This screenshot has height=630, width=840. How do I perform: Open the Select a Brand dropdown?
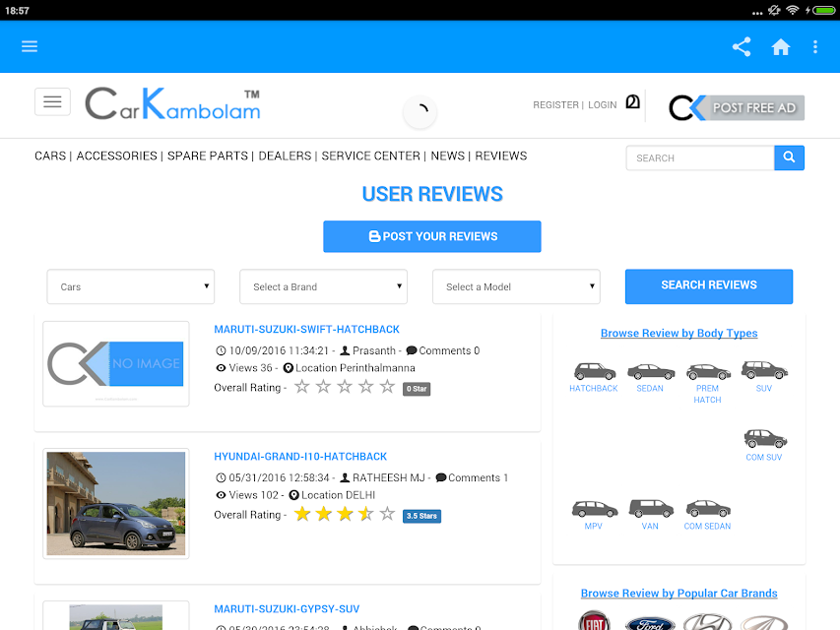pyautogui.click(x=324, y=286)
